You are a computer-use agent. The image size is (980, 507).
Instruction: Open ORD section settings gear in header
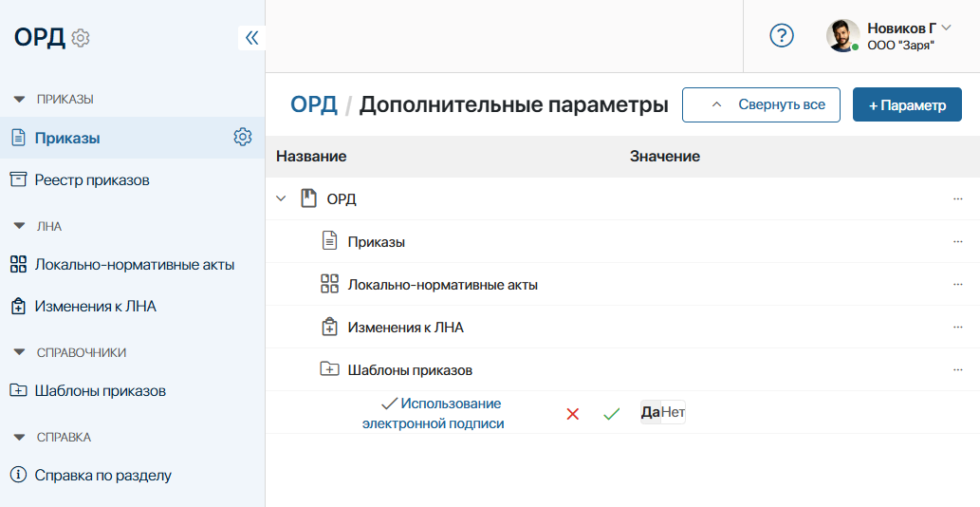pyautogui.click(x=81, y=38)
